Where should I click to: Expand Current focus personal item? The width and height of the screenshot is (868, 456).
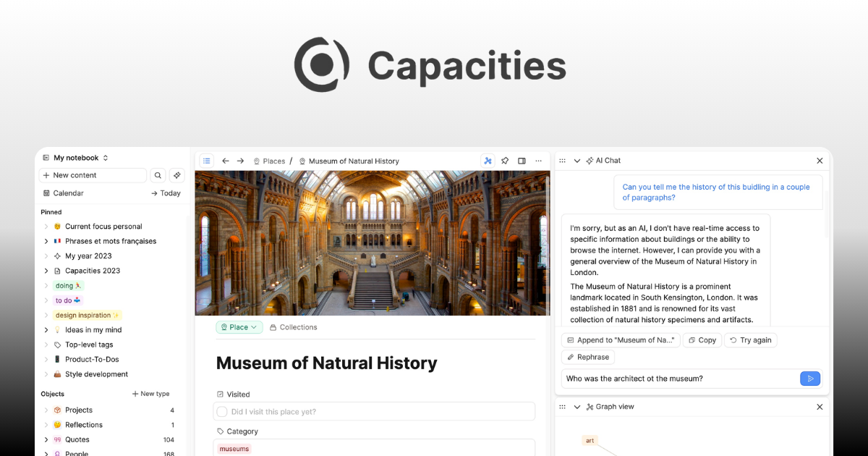(46, 227)
